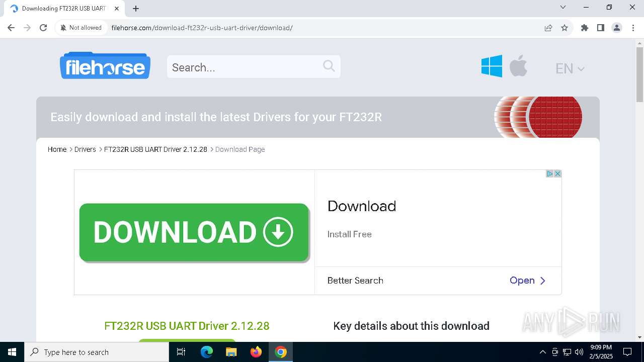This screenshot has height=362, width=644.
Task: Click the 'Open' link in the ad
Action: (x=527, y=281)
